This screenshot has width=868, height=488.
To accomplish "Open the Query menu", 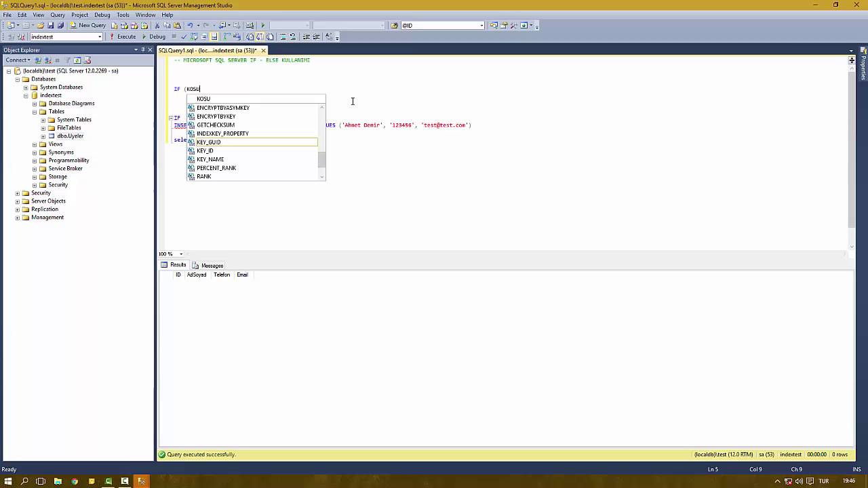I will pos(58,15).
